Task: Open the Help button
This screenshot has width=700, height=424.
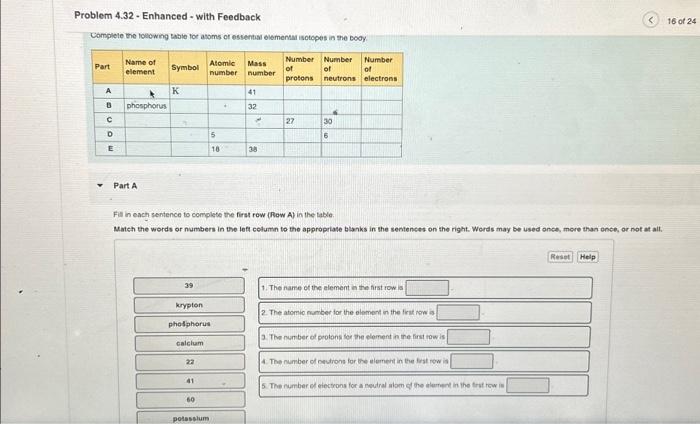Action: point(588,257)
